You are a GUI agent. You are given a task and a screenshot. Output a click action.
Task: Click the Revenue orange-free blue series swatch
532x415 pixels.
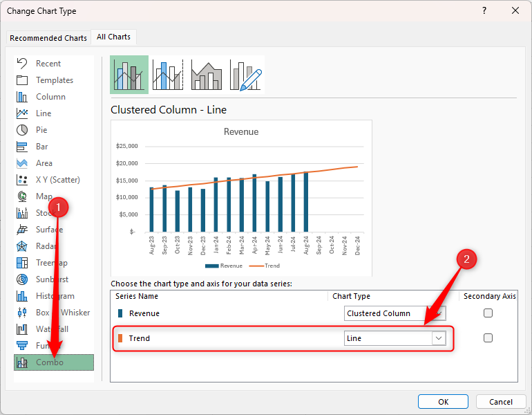tap(120, 313)
